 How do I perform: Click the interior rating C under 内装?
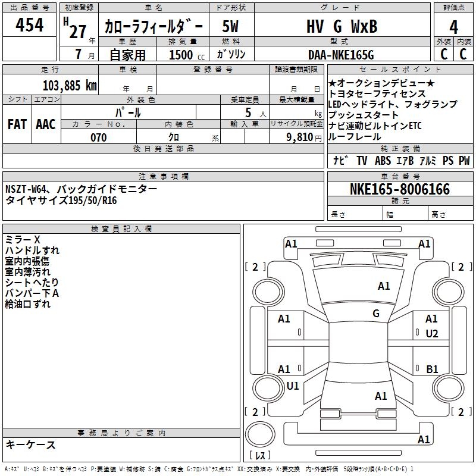(463, 54)
